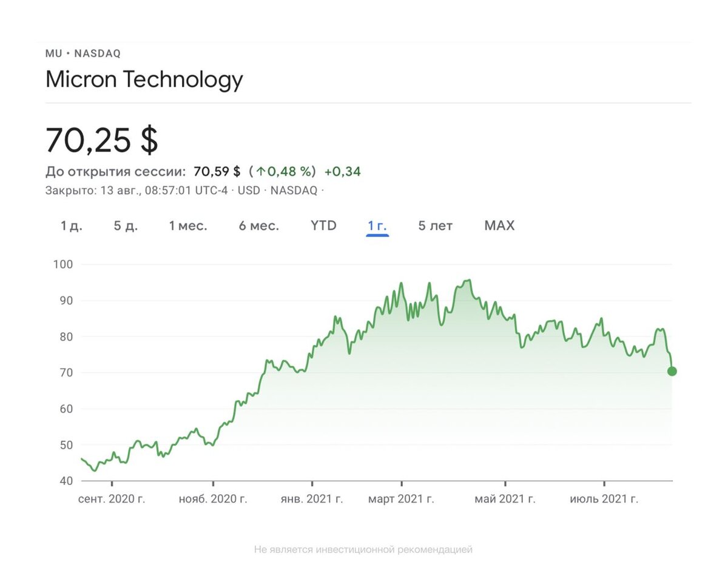The height and width of the screenshot is (582, 728).
Task: Click the green endpoint dot on chart
Action: pos(672,371)
